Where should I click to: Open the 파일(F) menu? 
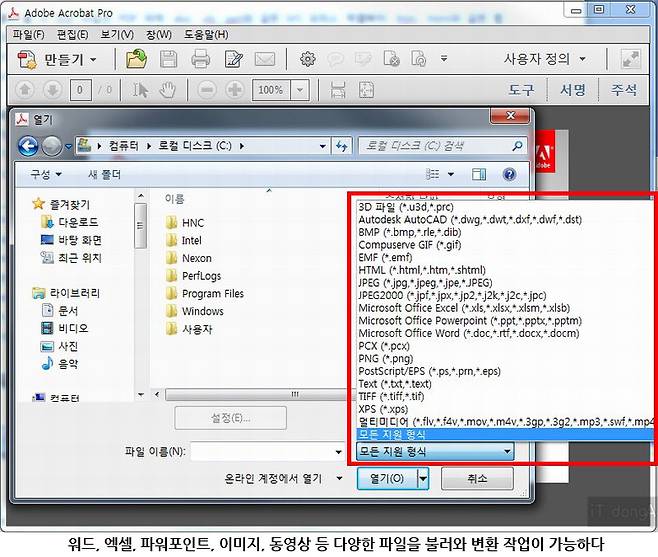29,34
